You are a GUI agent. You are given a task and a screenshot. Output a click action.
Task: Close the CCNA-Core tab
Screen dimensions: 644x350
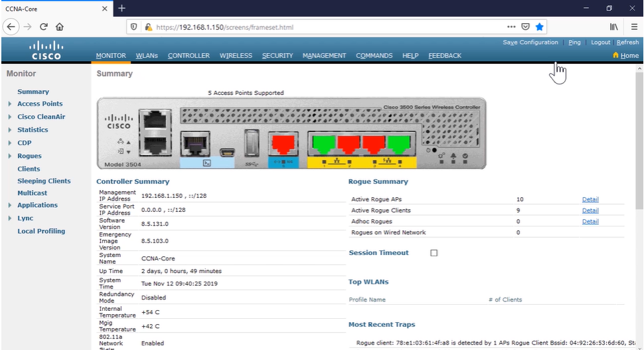pos(105,9)
